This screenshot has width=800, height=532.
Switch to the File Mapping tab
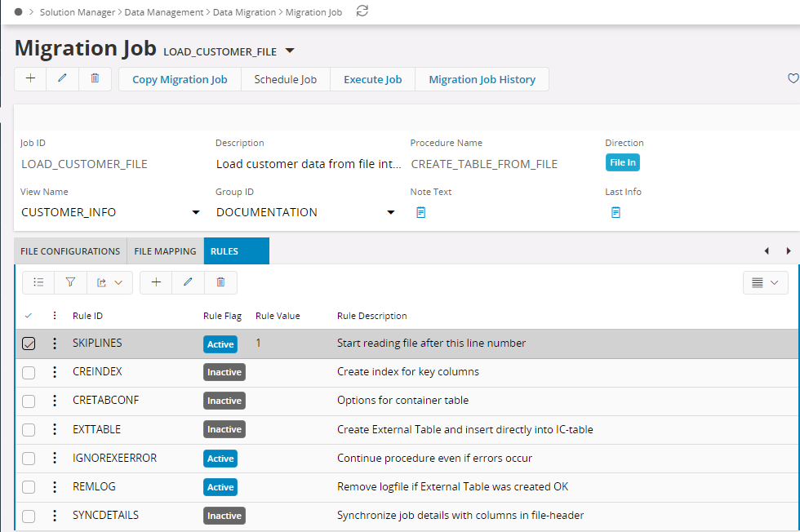(165, 251)
